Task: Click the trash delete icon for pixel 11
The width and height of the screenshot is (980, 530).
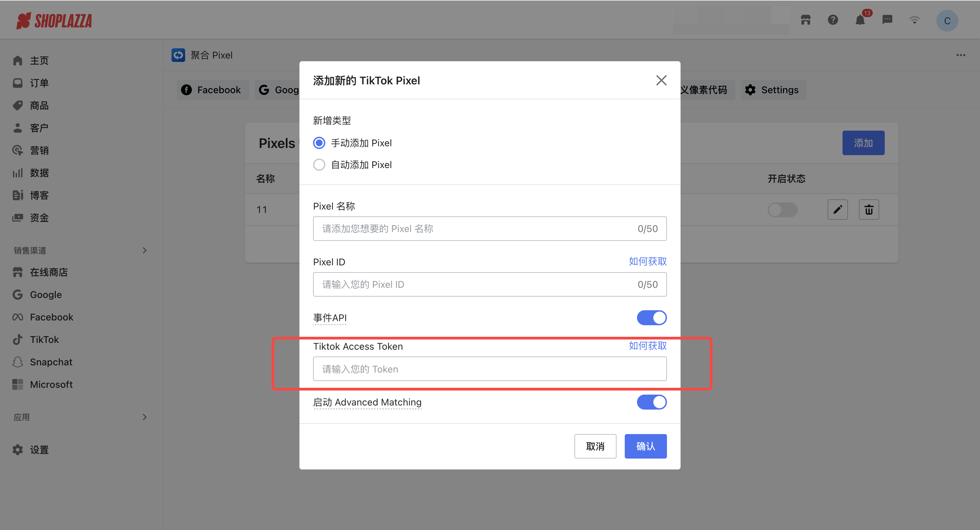Action: [x=868, y=210]
